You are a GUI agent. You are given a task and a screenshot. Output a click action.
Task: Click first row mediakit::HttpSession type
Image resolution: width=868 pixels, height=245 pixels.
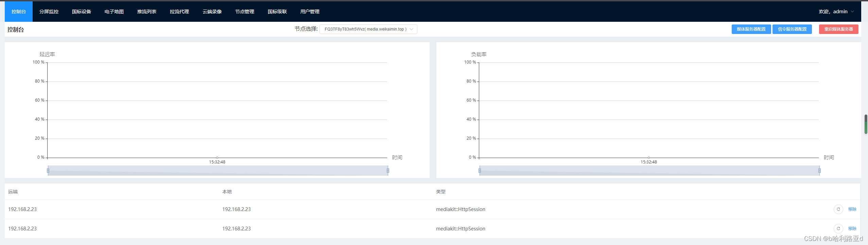click(461, 209)
